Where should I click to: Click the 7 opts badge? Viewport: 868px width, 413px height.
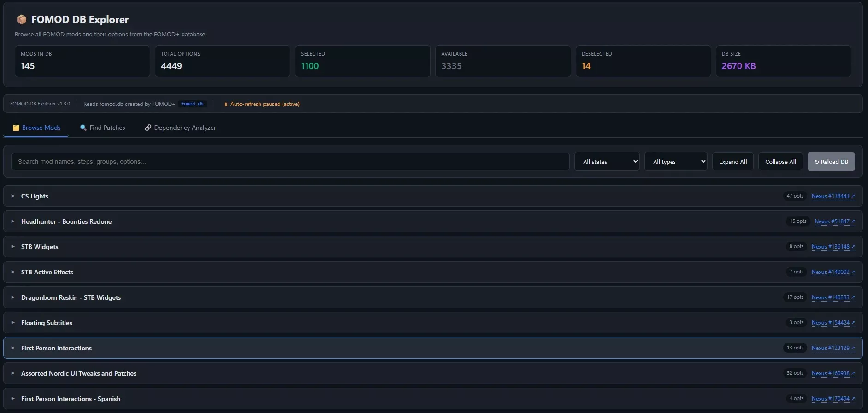pyautogui.click(x=796, y=272)
